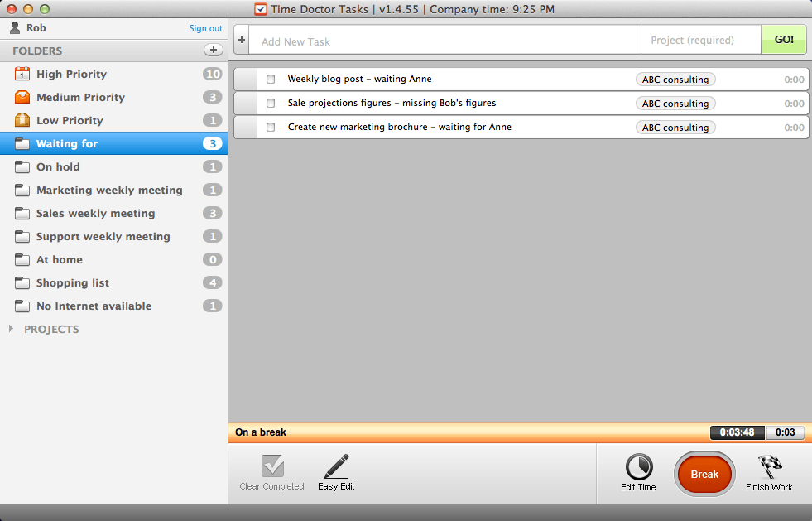Click the Clear Completed checkmark icon
This screenshot has height=521, width=812.
pyautogui.click(x=272, y=466)
